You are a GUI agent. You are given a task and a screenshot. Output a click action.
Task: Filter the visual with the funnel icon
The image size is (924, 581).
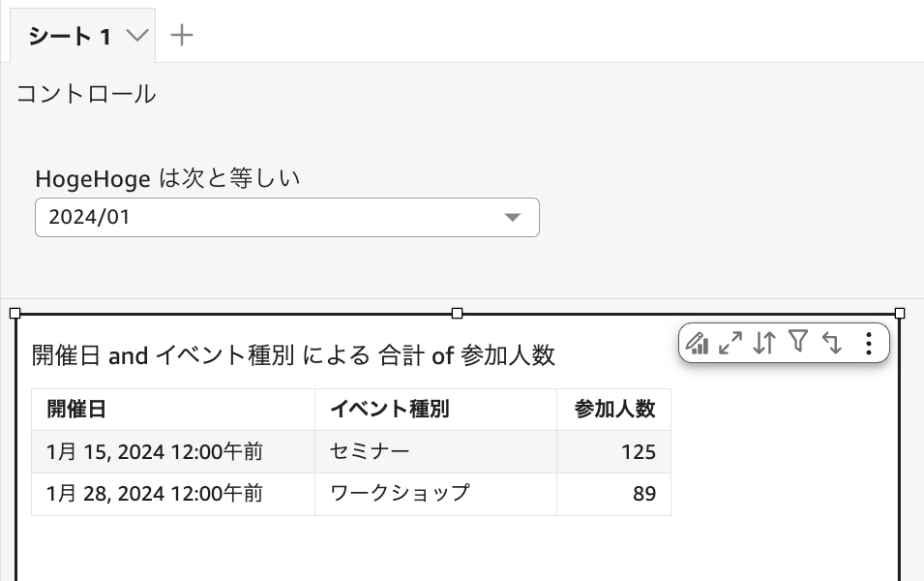[x=798, y=343]
